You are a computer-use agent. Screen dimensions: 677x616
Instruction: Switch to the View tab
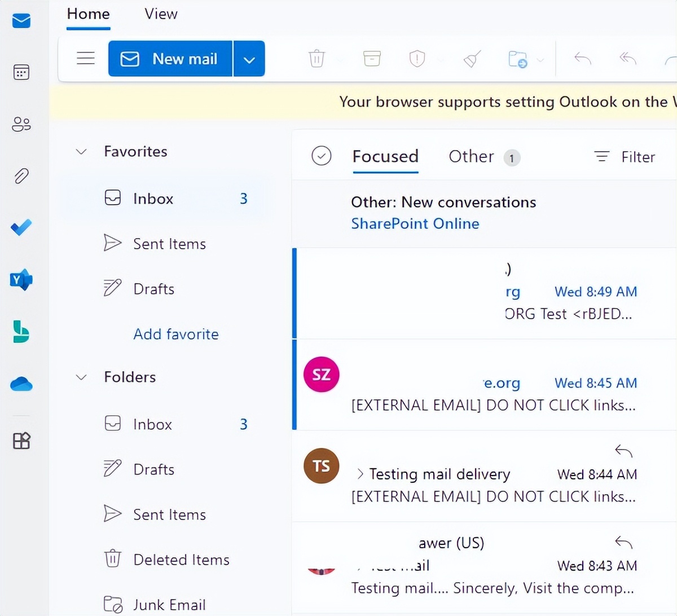(160, 14)
